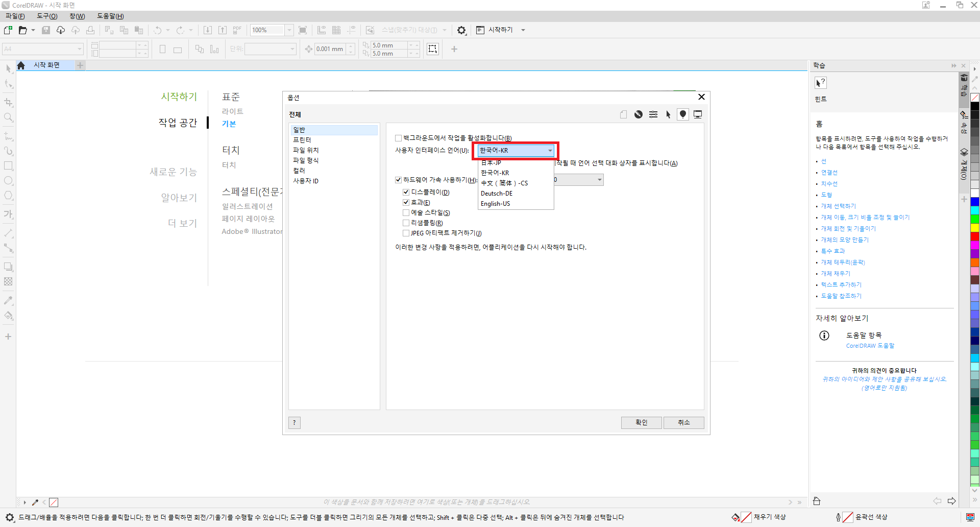Image resolution: width=980 pixels, height=527 pixels.
Task: Select the Eyedropper tool in toolbox
Action: 8,300
